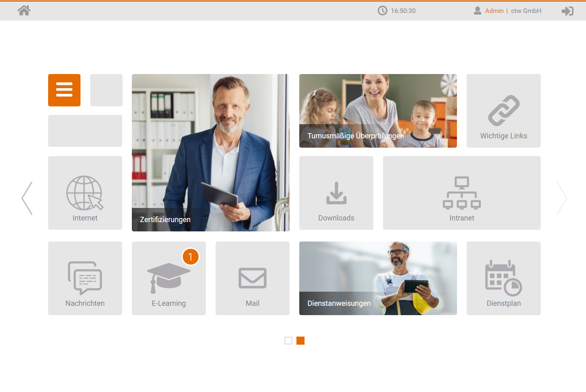
Task: Go to next page with right chevron
Action: (562, 198)
